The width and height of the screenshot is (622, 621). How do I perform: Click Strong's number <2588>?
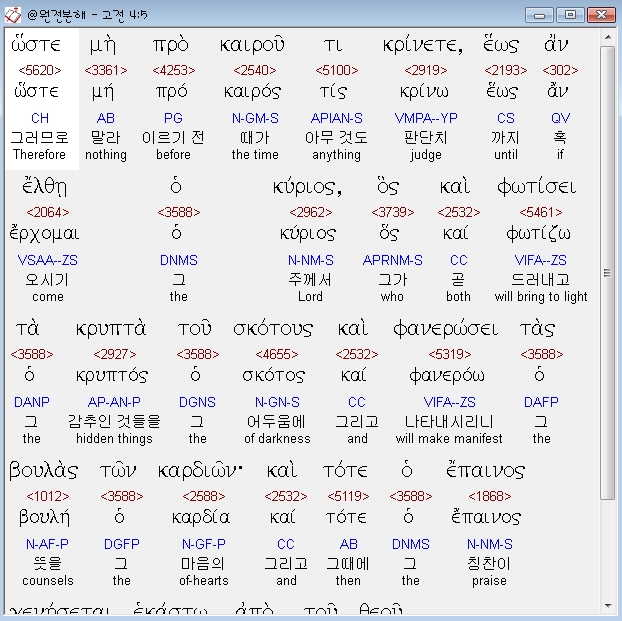point(204,496)
